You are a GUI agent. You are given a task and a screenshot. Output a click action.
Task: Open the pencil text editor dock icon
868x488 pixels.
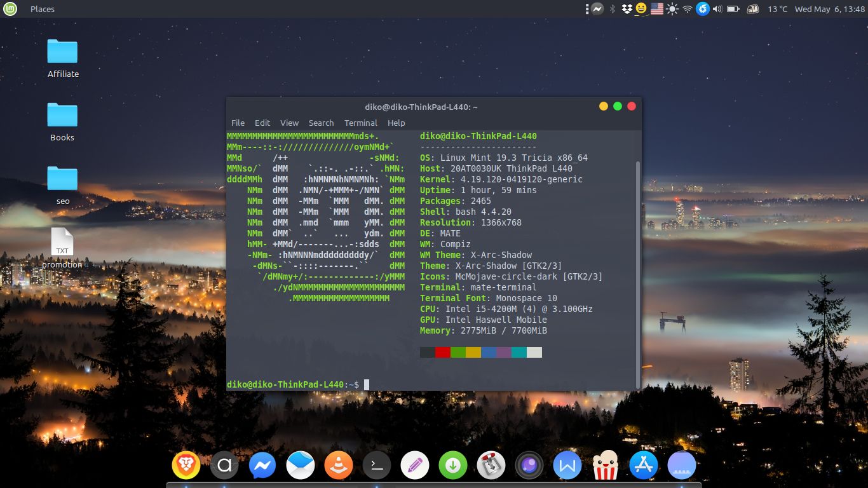click(414, 464)
